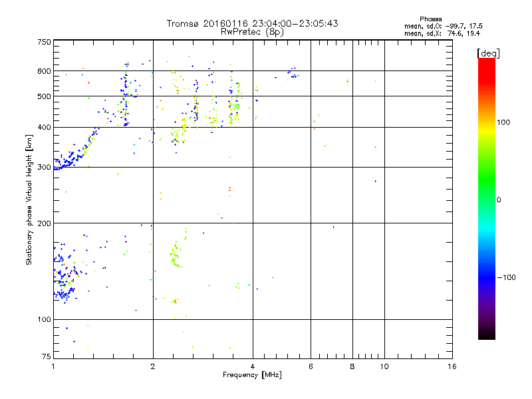
Task: Click the colorbar tick label "-100"
Action: tap(507, 277)
